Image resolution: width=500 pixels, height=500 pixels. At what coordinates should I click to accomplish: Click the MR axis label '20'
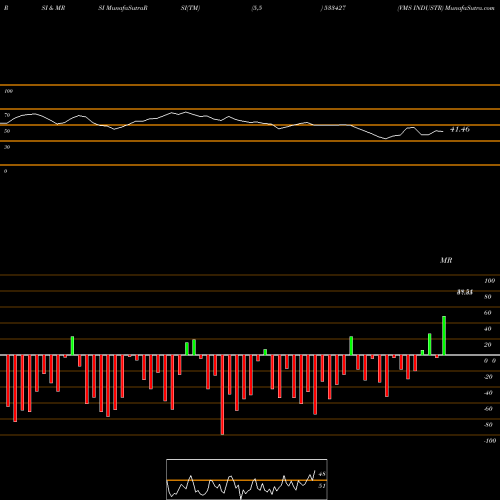[488, 345]
